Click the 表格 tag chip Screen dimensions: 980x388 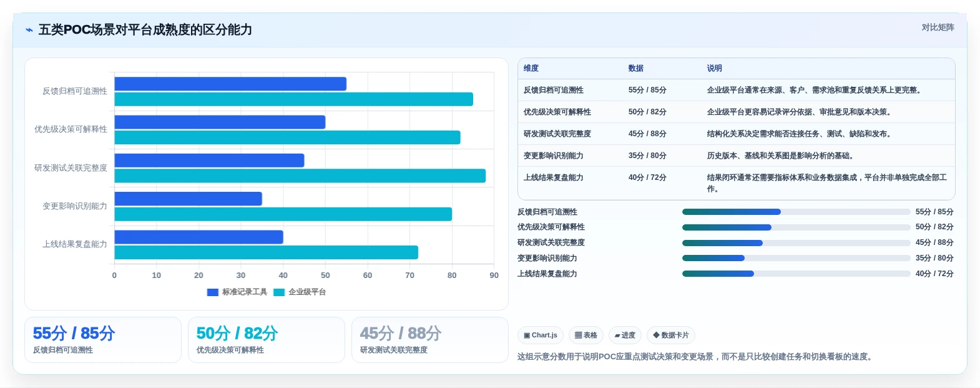coord(586,336)
